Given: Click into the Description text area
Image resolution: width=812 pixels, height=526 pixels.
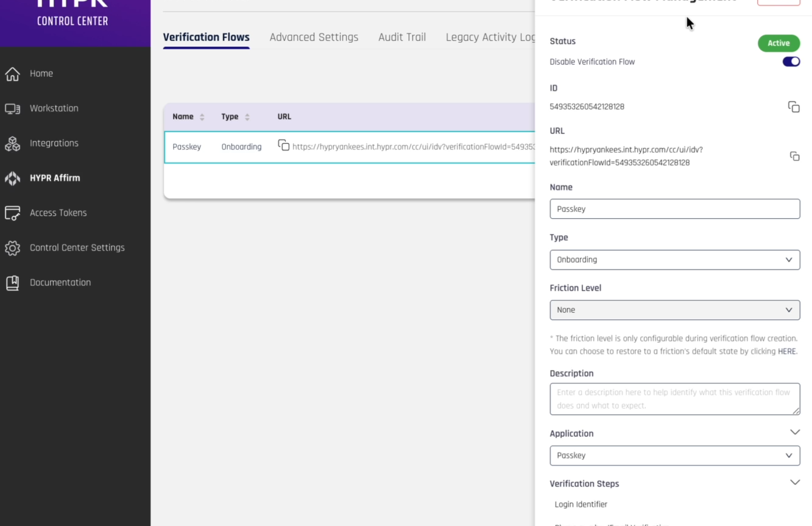Looking at the screenshot, I should tap(674, 399).
